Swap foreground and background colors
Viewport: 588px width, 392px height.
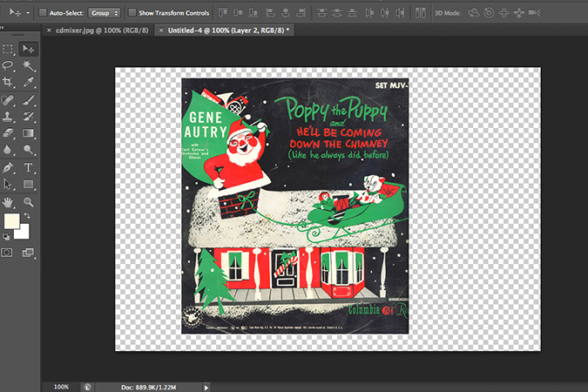point(27,216)
